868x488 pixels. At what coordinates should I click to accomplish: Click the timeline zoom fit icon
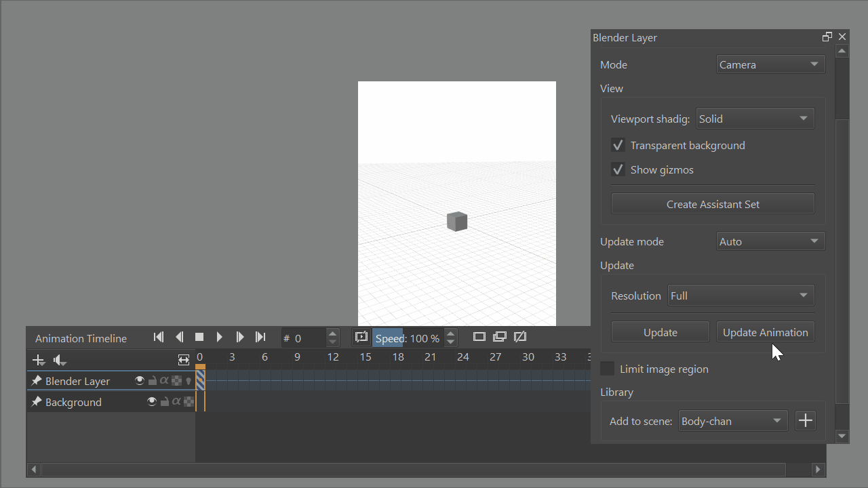pos(184,360)
